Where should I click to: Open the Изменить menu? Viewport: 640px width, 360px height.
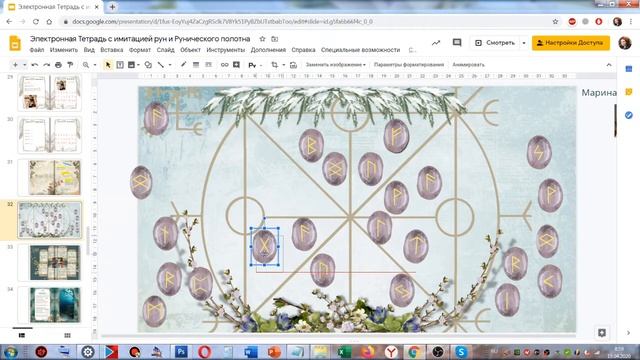[x=64, y=50]
